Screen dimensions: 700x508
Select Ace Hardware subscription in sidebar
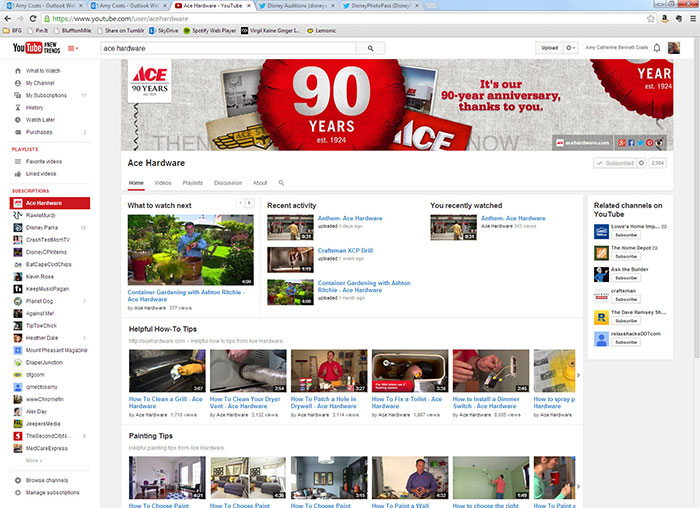pos(50,203)
